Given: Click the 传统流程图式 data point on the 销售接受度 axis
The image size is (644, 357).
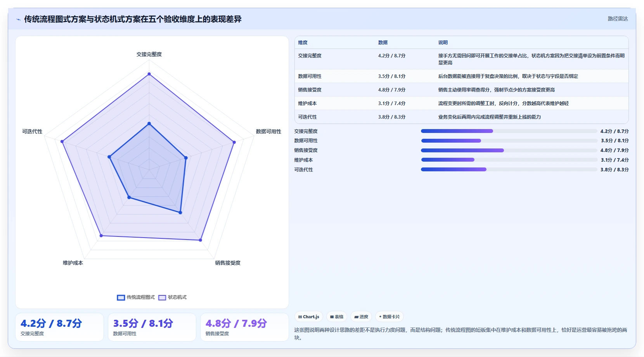Looking at the screenshot, I should pos(180,212).
